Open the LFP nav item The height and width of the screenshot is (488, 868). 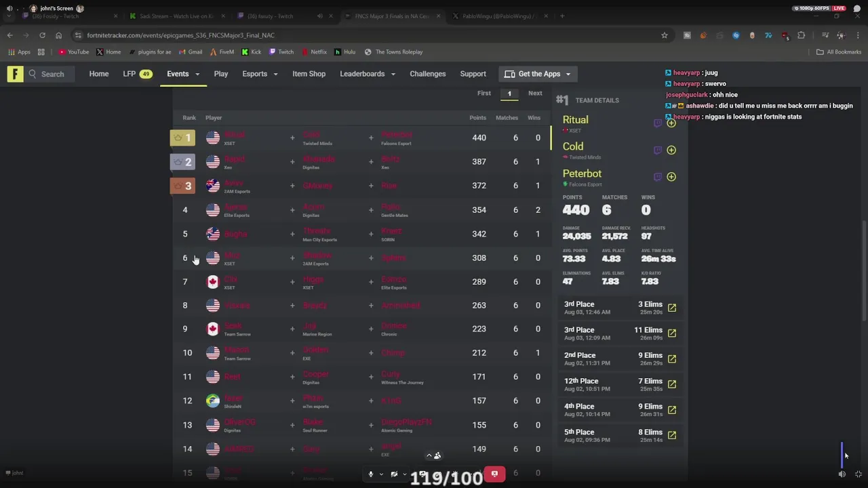tap(137, 74)
